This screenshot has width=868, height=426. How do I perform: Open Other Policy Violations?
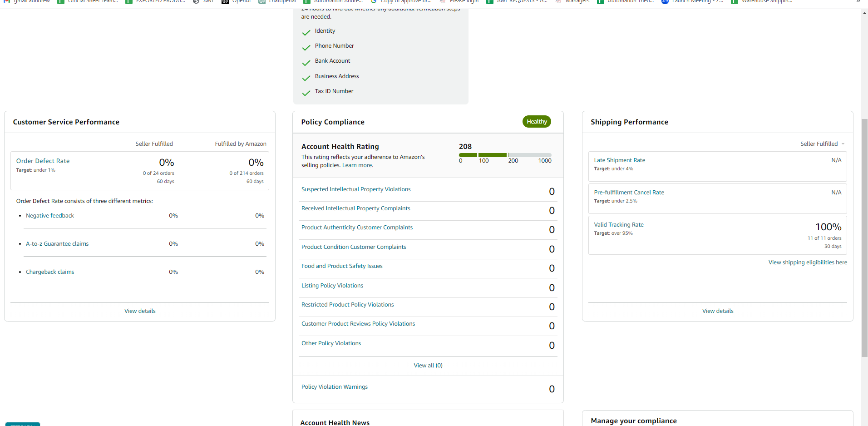pyautogui.click(x=331, y=343)
